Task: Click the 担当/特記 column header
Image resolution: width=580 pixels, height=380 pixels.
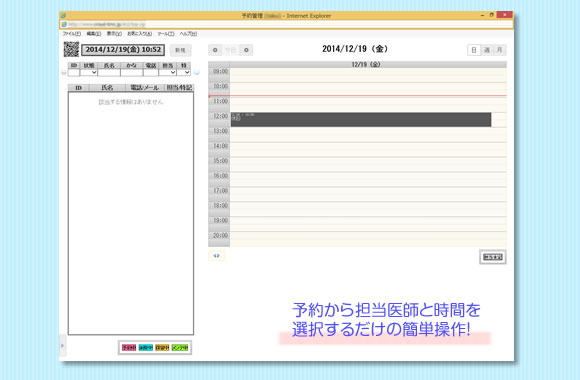Action: [179, 88]
